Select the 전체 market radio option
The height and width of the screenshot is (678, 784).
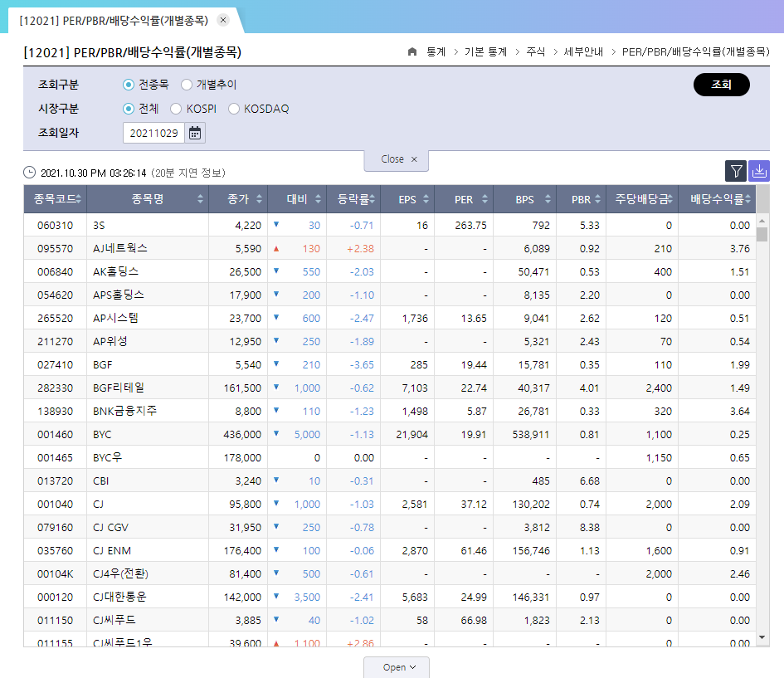(x=129, y=109)
